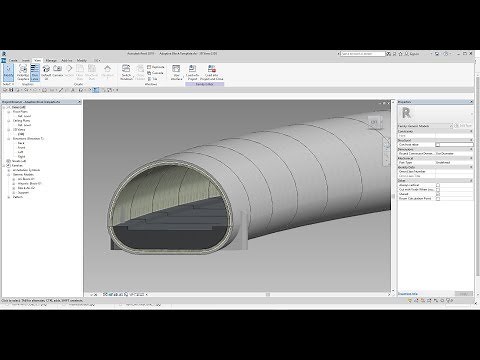This screenshot has height=360, width=480.
Task: Click the Properties help link
Action: [408, 294]
